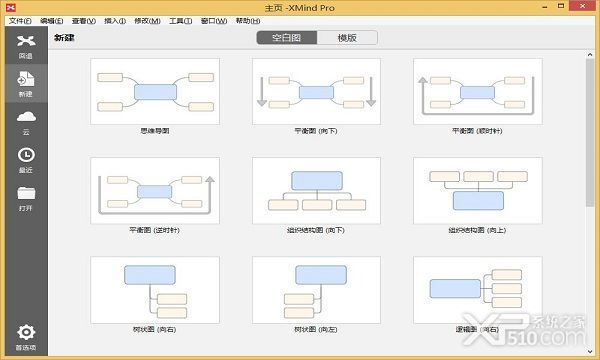
Task: Maximize the XMind Pro window
Action: [x=561, y=6]
